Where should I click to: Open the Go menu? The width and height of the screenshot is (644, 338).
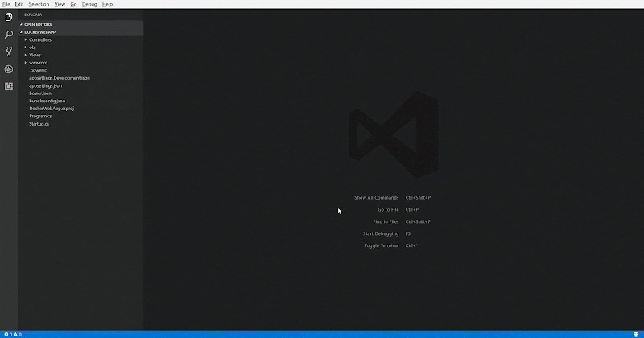(x=73, y=4)
